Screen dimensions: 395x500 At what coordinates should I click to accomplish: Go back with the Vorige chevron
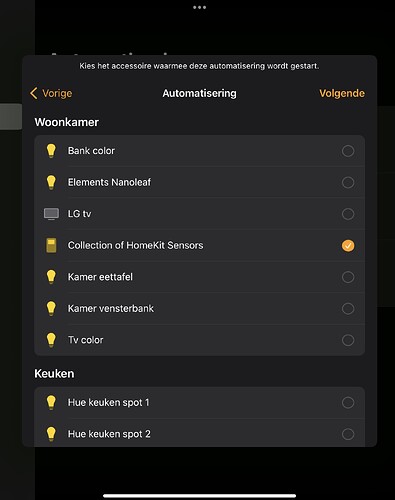click(34, 93)
